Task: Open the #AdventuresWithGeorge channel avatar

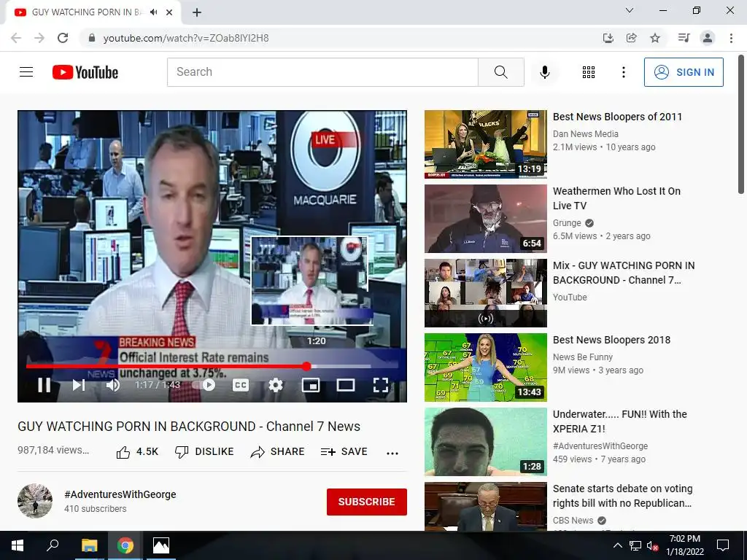Action: coord(35,501)
